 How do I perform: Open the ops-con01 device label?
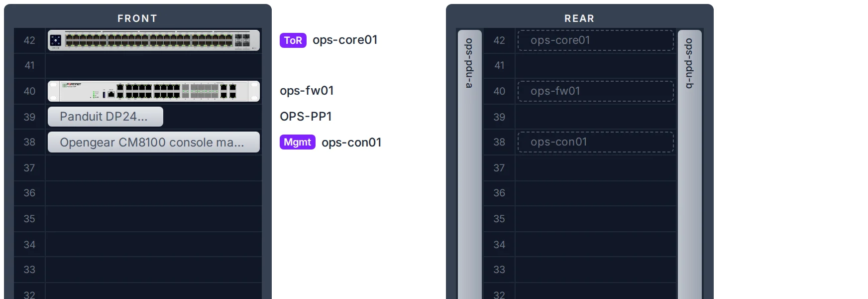coord(351,143)
